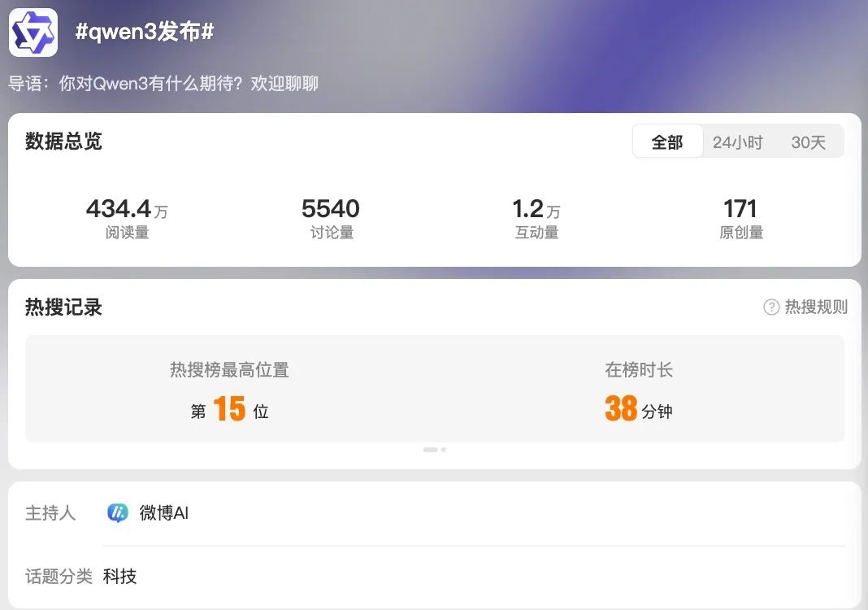Open the #qwen3发布# topic title
Image resolution: width=868 pixels, height=610 pixels.
click(x=145, y=32)
